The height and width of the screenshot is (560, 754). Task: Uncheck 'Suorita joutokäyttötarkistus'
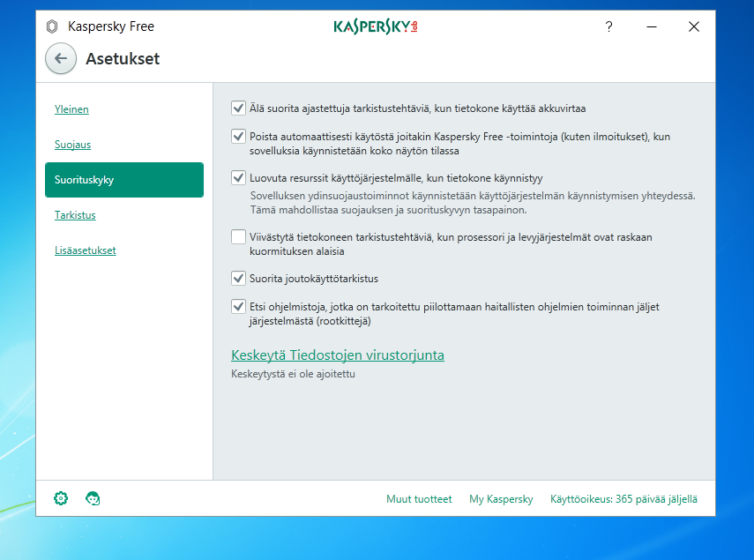(238, 279)
